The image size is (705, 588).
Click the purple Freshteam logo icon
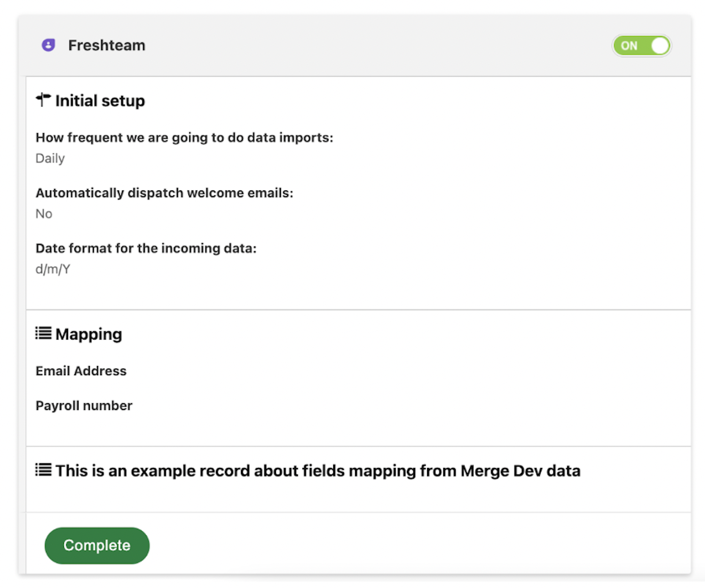(48, 45)
